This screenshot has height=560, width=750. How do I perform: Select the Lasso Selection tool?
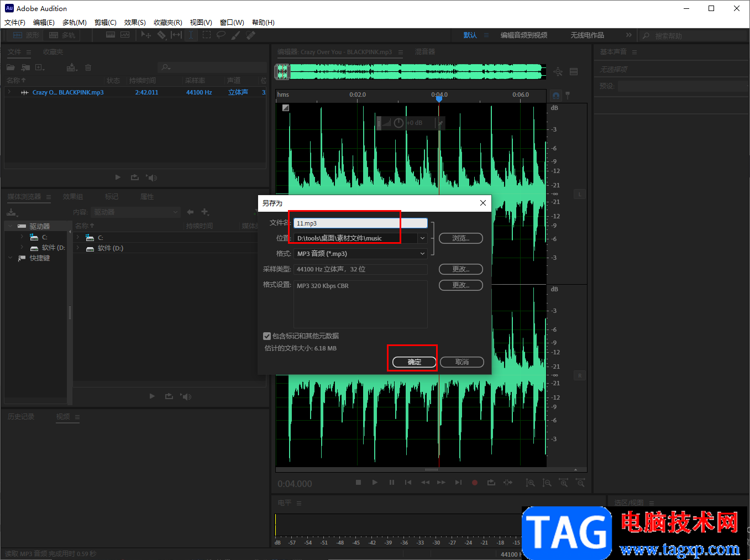click(x=221, y=35)
